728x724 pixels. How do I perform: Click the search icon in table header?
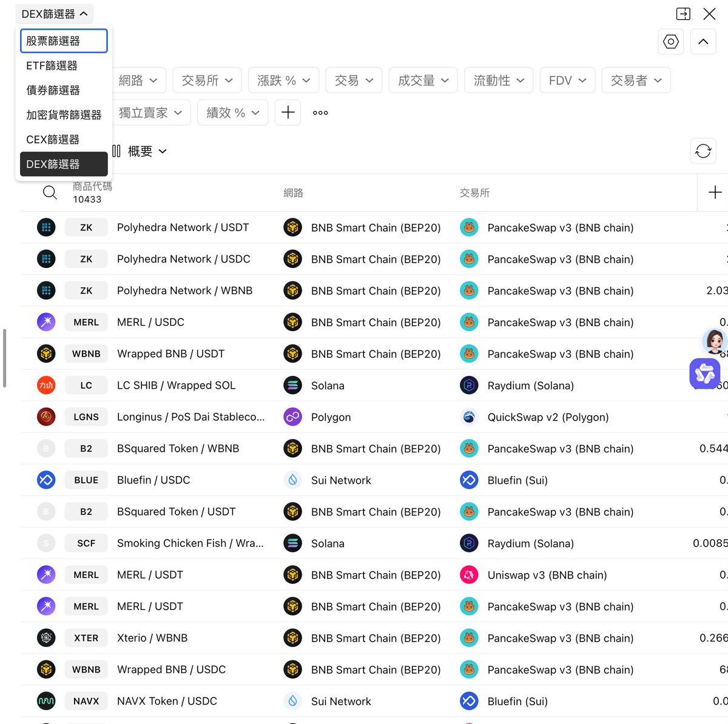(x=50, y=193)
